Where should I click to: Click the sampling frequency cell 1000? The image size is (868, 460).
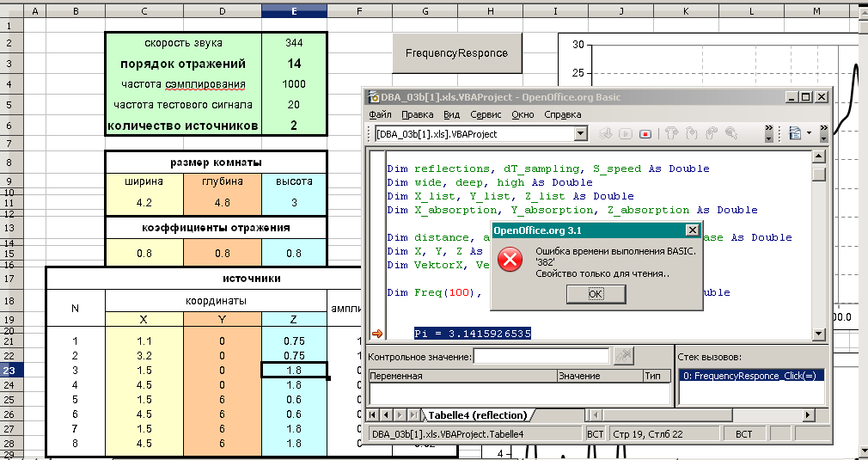click(x=294, y=84)
